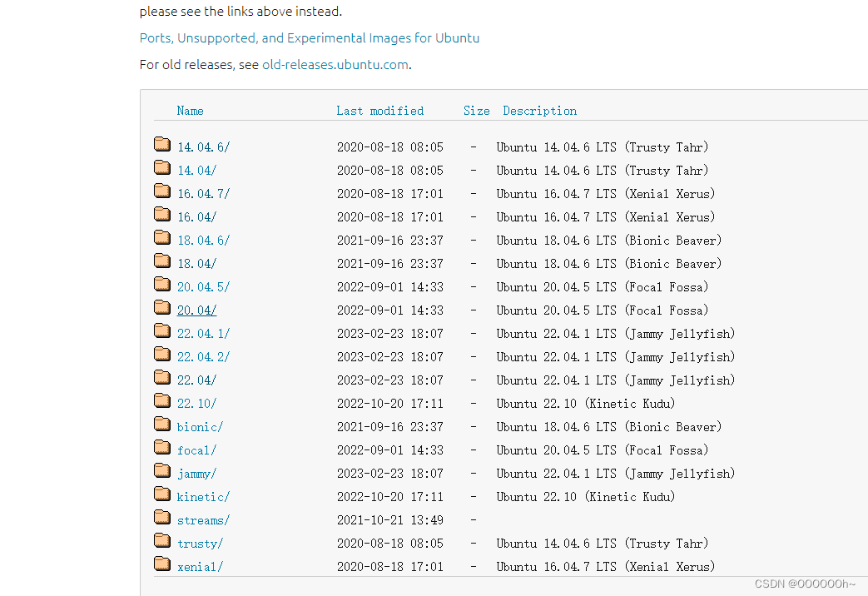Viewport: 868px width, 596px height.
Task: Select the 22.04.2/ row's Jammy Jellyfish description
Action: pos(616,357)
